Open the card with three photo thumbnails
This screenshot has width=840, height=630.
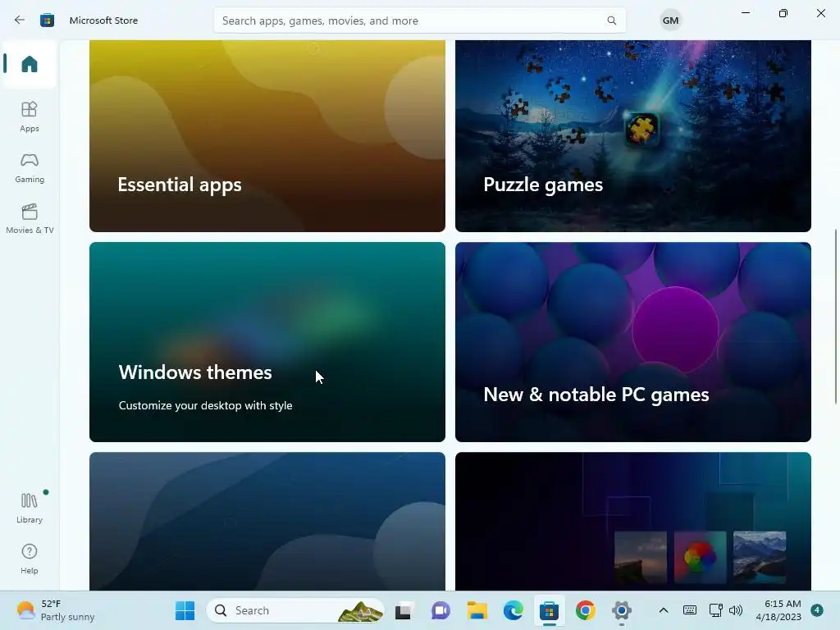point(632,521)
